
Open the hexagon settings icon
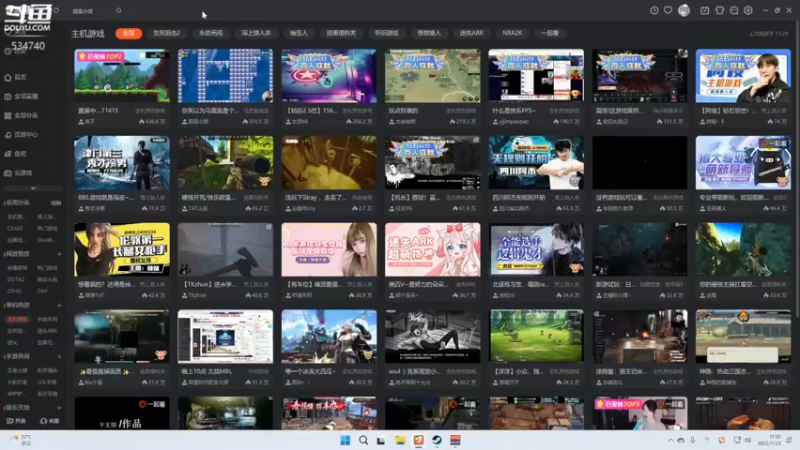tap(748, 10)
